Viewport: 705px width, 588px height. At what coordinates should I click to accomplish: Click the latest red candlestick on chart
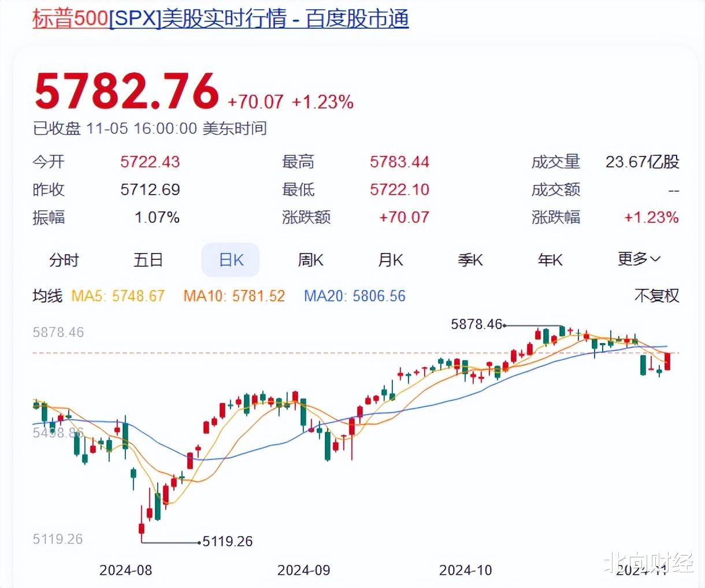click(668, 362)
